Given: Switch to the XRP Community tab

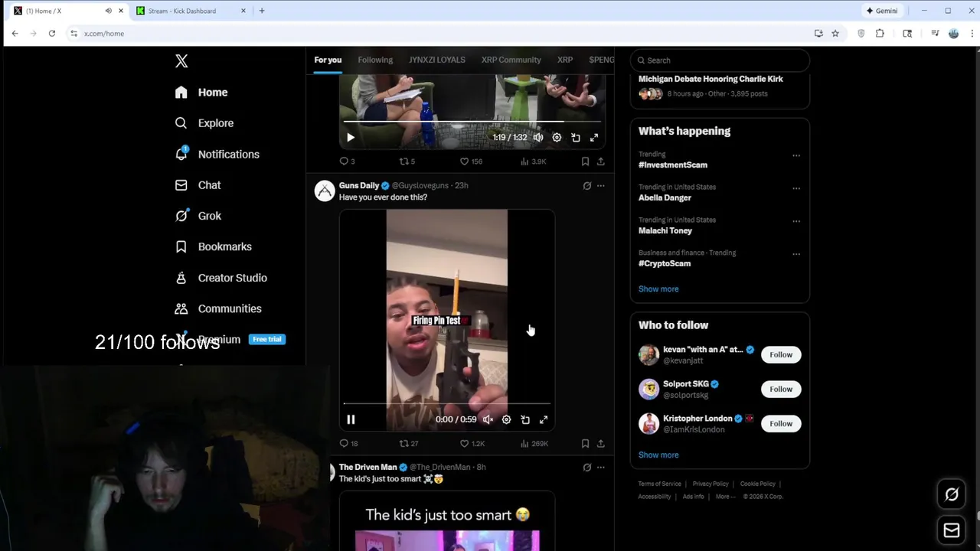Looking at the screenshot, I should [511, 60].
